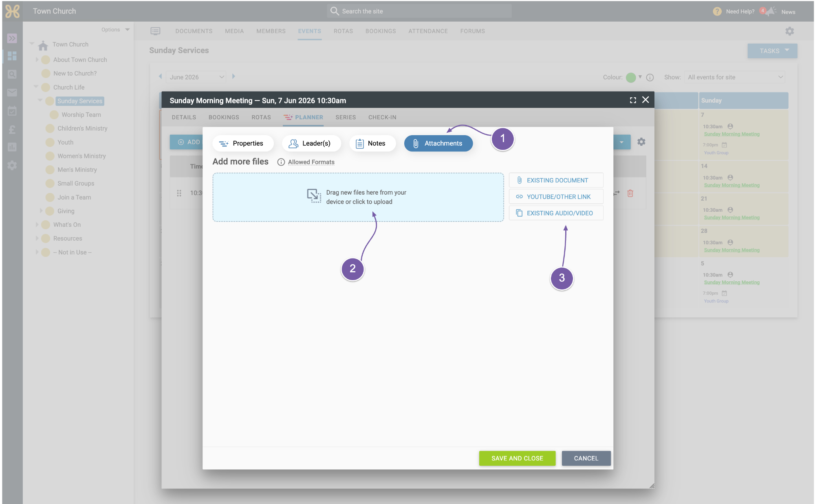This screenshot has width=815, height=504.
Task: Switch to the dialog Details tab
Action: tap(184, 117)
